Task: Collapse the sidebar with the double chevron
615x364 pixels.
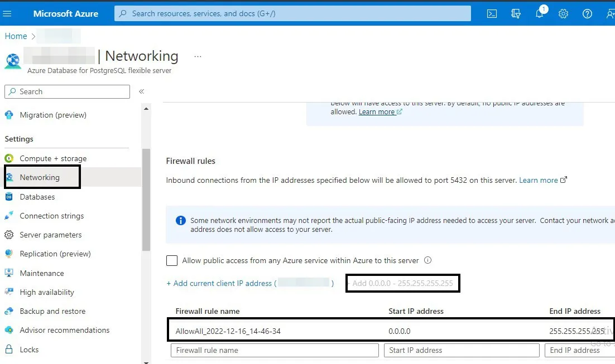Action: pos(142,91)
